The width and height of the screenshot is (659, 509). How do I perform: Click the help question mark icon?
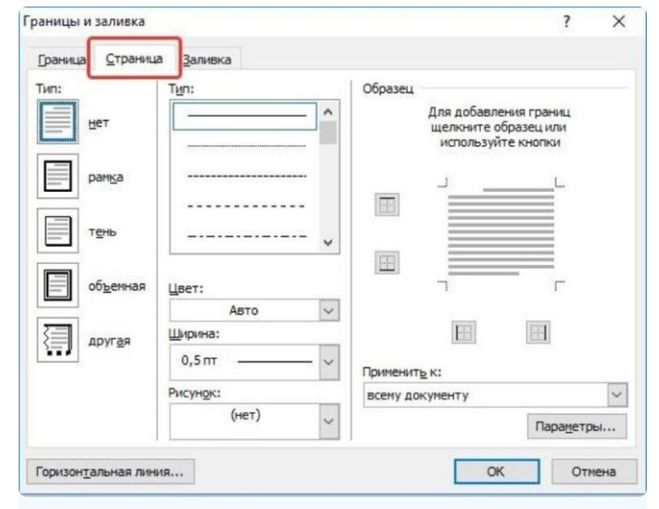(x=567, y=21)
